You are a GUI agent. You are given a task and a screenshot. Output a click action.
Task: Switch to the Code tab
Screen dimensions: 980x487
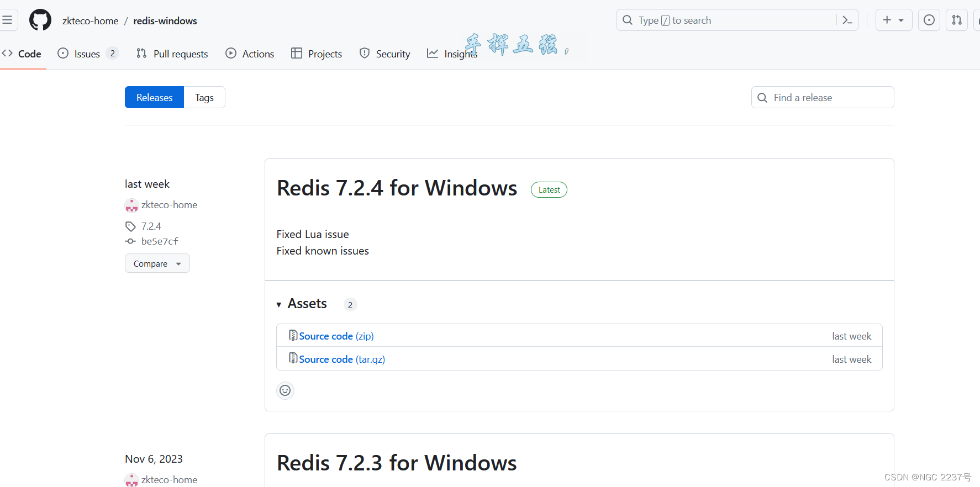[x=22, y=54]
